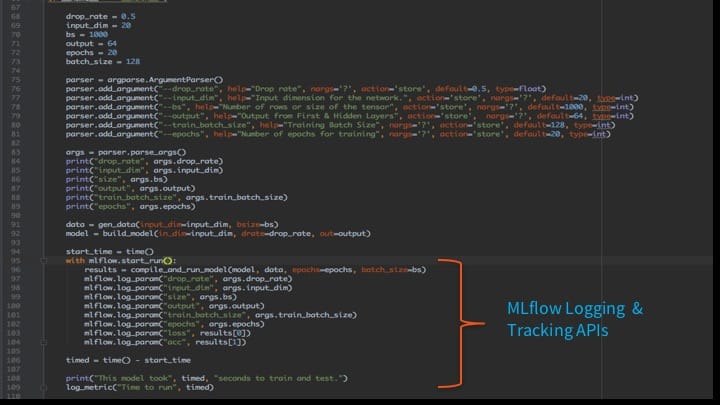720x405 pixels.
Task: Click mlflow.log_param line for "train_batch_size"
Action: point(220,315)
